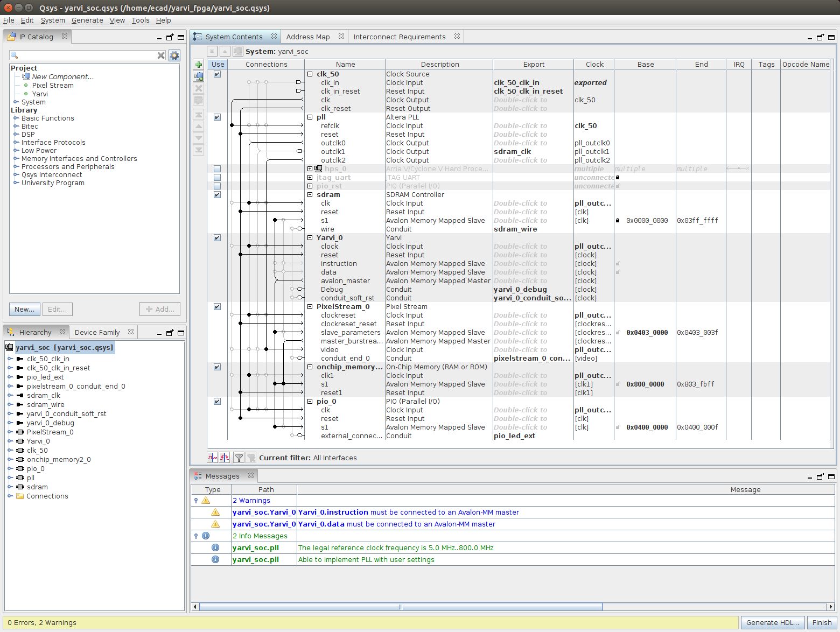The image size is (840, 632).
Task: Open the funnel filter icon
Action: click(239, 458)
